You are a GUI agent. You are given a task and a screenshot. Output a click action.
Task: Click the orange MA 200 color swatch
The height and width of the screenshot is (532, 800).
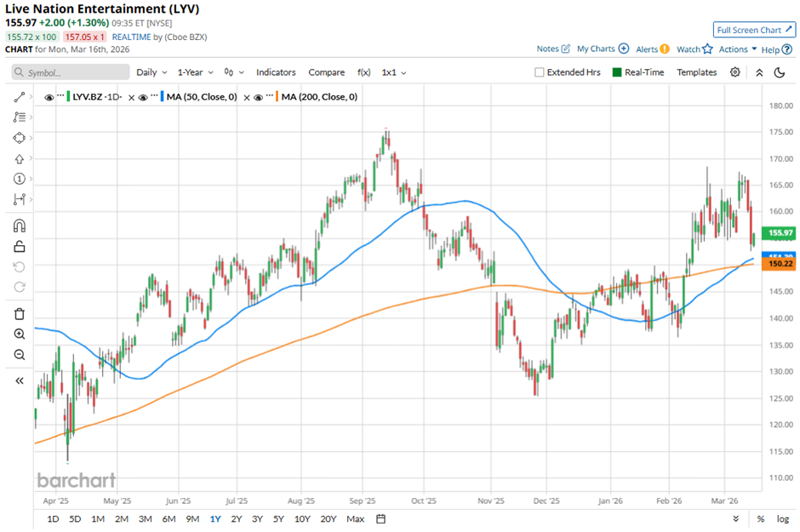272,97
